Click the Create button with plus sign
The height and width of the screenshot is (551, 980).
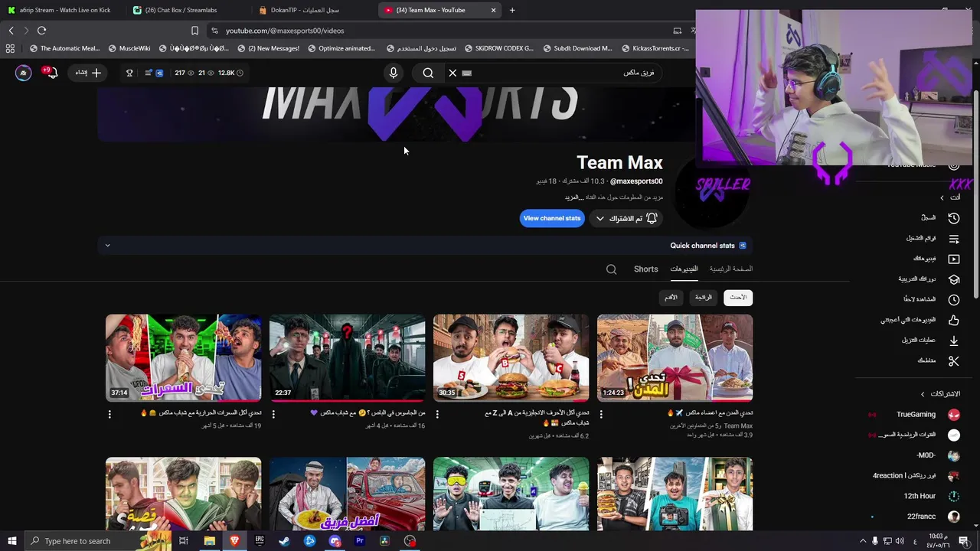(x=88, y=73)
